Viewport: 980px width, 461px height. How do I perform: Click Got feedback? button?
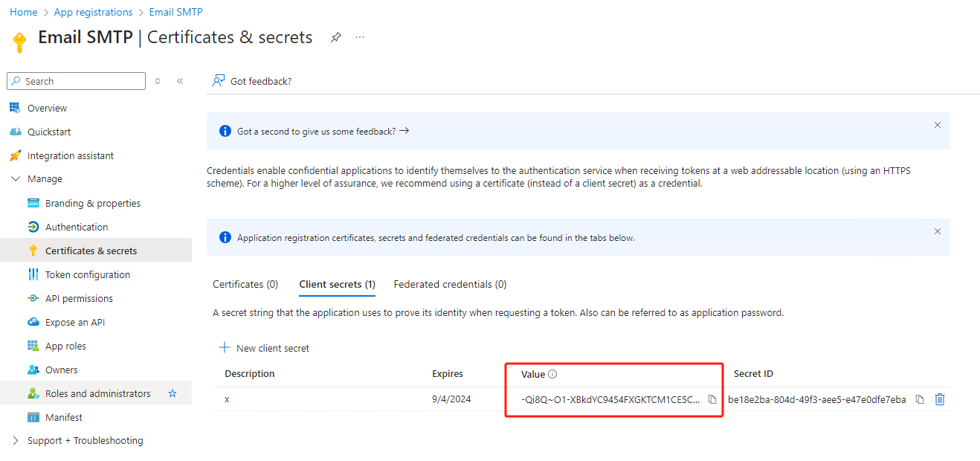pyautogui.click(x=253, y=81)
